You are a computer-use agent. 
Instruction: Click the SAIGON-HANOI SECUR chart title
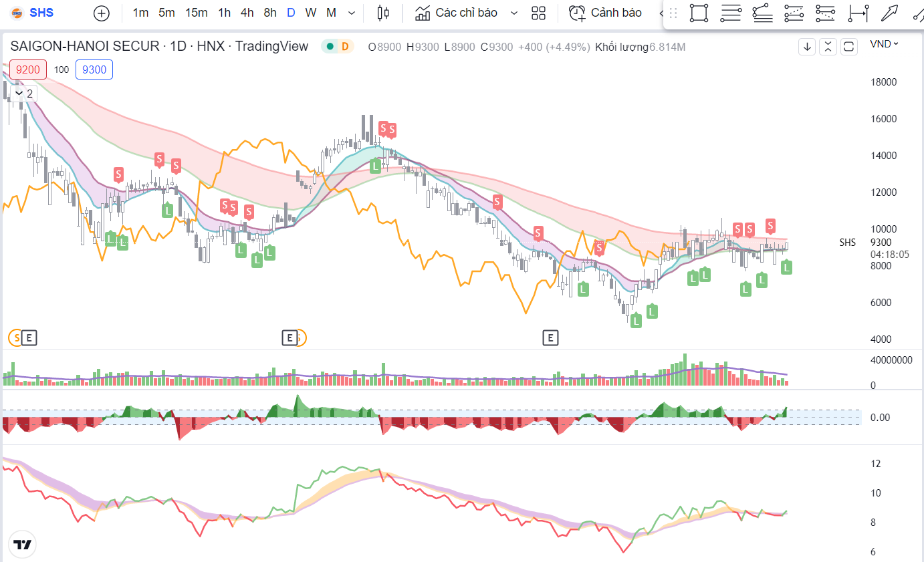pyautogui.click(x=159, y=46)
